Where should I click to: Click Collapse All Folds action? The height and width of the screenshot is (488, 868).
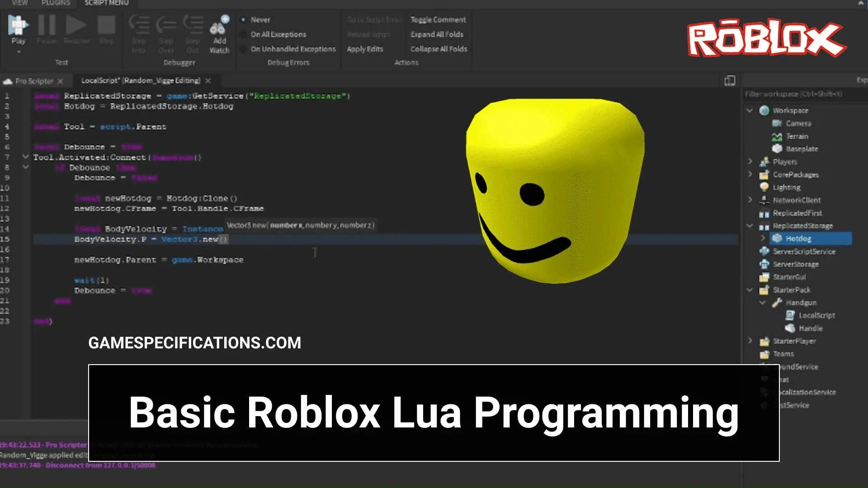pos(439,49)
